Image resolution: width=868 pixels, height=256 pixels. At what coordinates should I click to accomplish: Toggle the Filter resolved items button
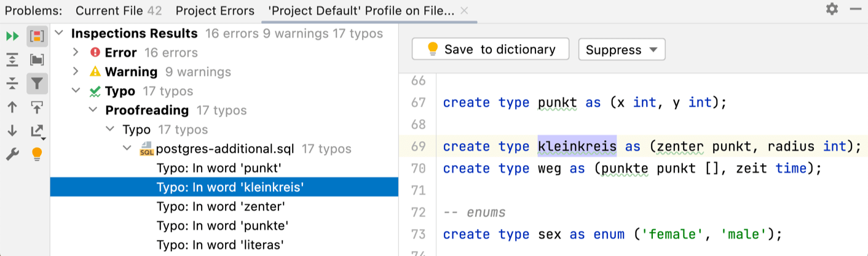(37, 83)
